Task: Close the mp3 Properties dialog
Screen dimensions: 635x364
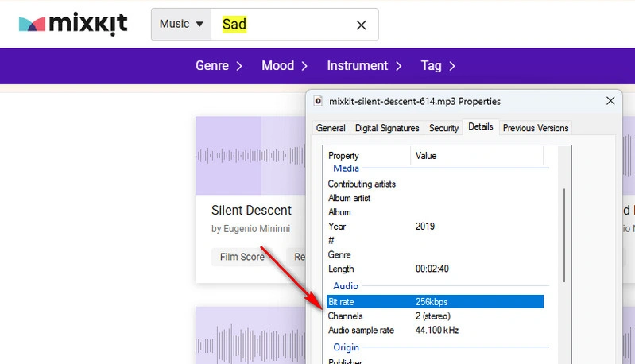Action: pyautogui.click(x=610, y=101)
